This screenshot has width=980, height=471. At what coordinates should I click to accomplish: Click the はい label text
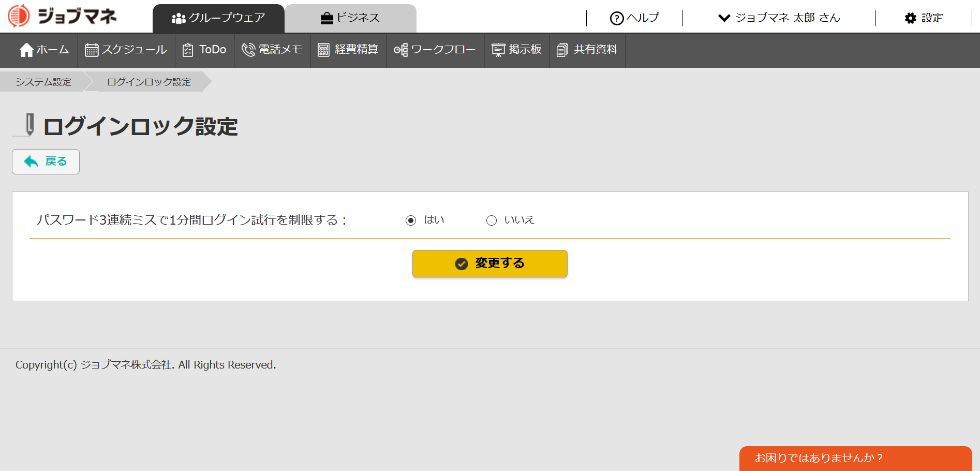[434, 220]
